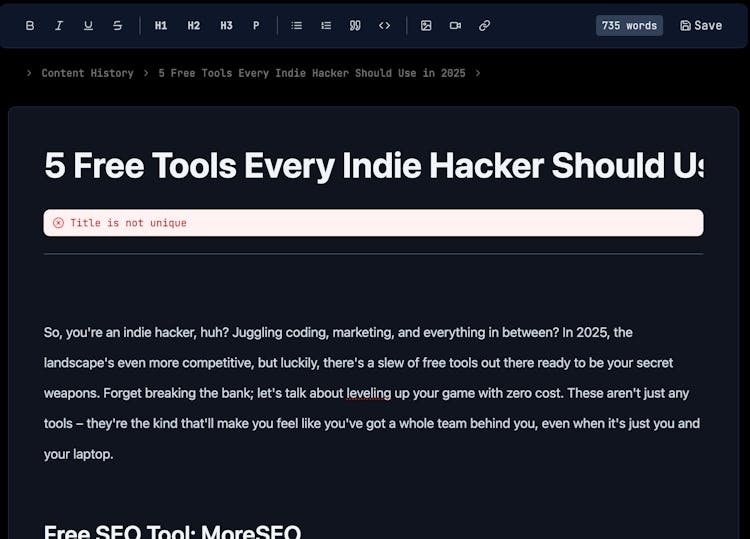Set block to Heading 2
This screenshot has height=539, width=750.
(194, 26)
